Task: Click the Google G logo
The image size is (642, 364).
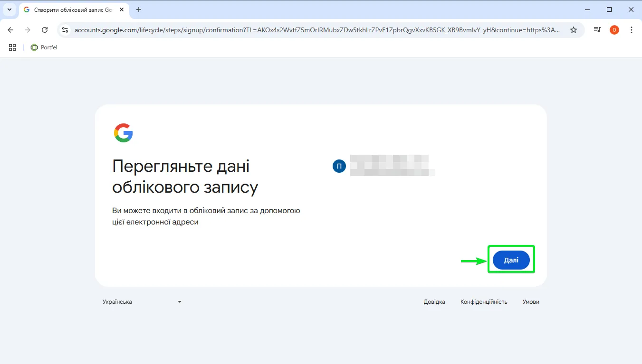Action: tap(123, 133)
